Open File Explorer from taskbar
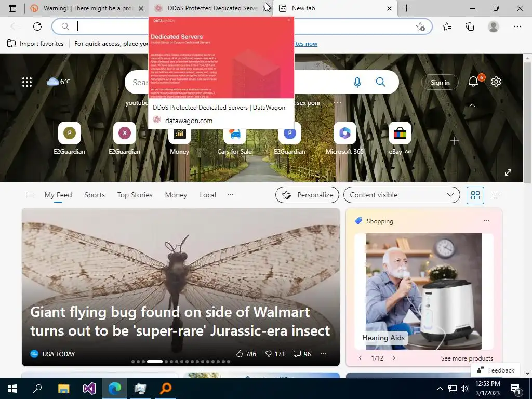The height and width of the screenshot is (399, 532). coord(63,389)
